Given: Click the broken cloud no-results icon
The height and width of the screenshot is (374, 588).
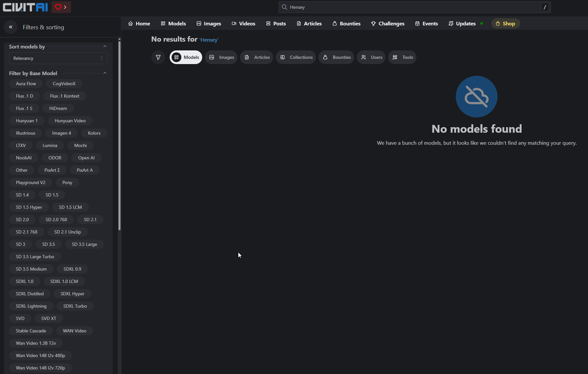Looking at the screenshot, I should pos(476,97).
